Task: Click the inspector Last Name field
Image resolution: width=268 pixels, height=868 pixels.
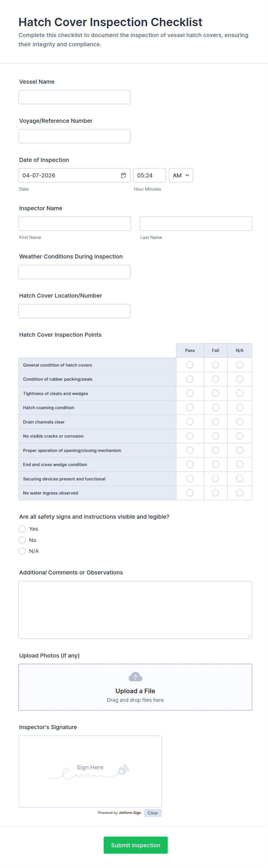Action: pyautogui.click(x=196, y=224)
